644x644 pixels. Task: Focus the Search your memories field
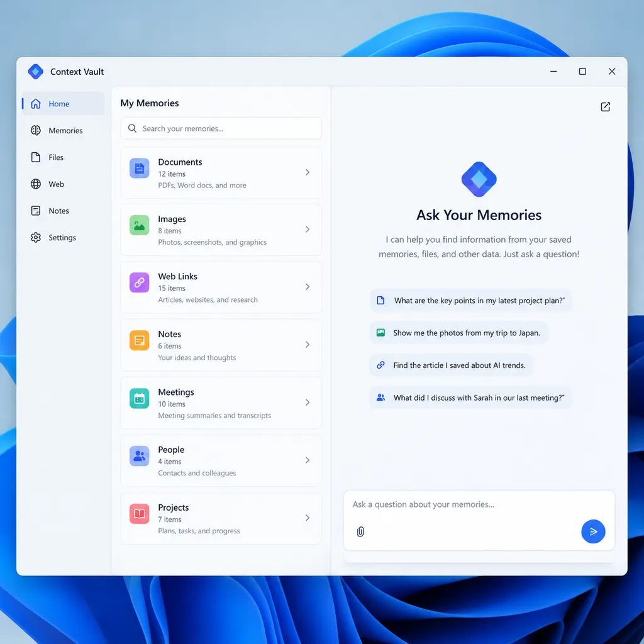[221, 128]
